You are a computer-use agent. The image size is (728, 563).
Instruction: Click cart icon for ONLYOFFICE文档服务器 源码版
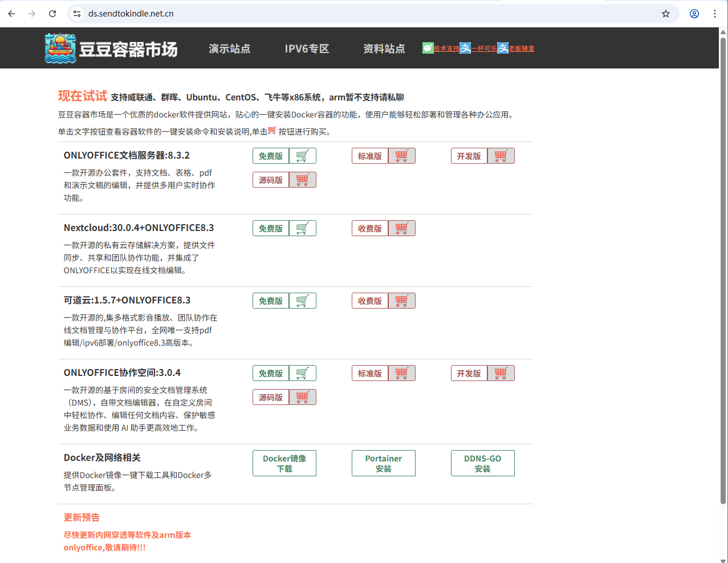click(x=303, y=180)
